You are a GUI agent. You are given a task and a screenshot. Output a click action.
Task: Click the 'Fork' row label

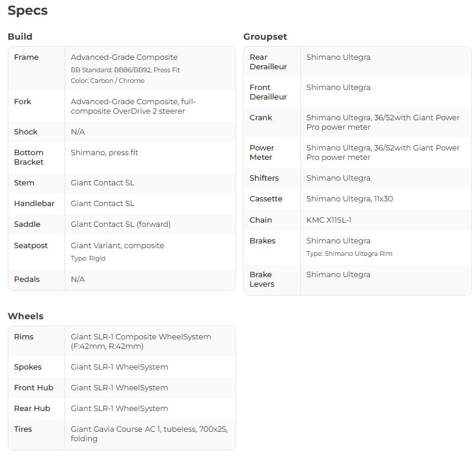point(22,101)
